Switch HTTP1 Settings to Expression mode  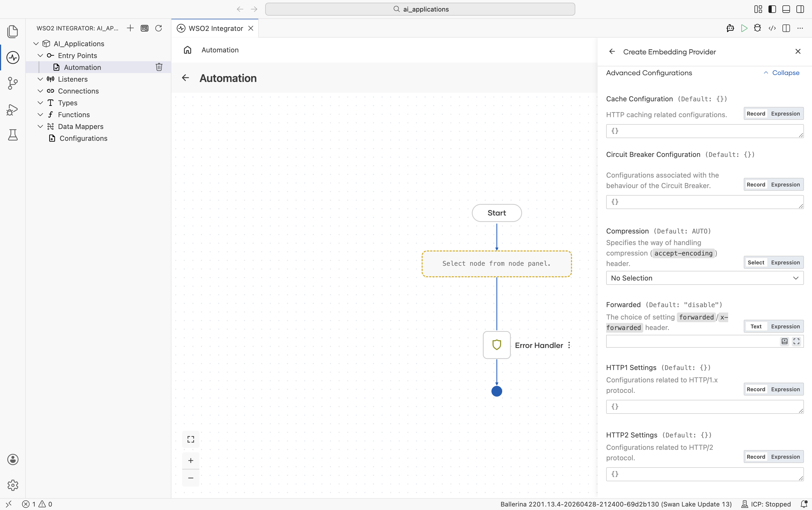click(785, 389)
